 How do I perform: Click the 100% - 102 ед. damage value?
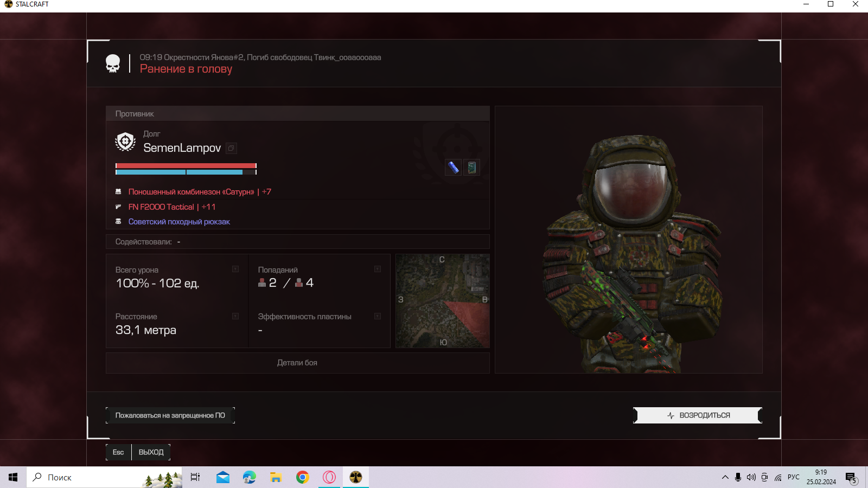point(157,283)
